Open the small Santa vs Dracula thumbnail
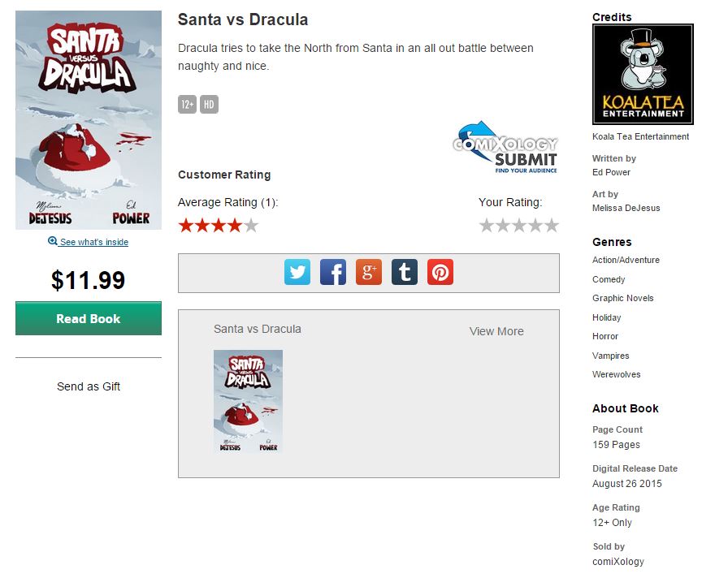 (x=248, y=401)
